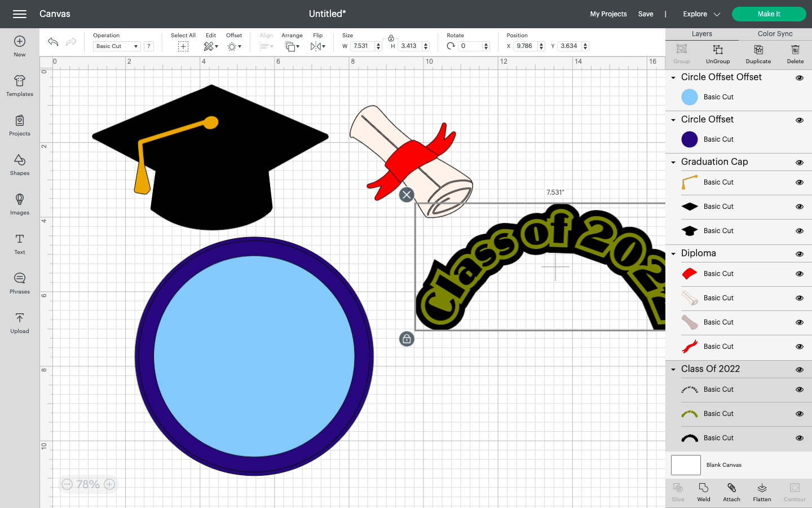Click the Make It button
The width and height of the screenshot is (812, 508).
(769, 14)
